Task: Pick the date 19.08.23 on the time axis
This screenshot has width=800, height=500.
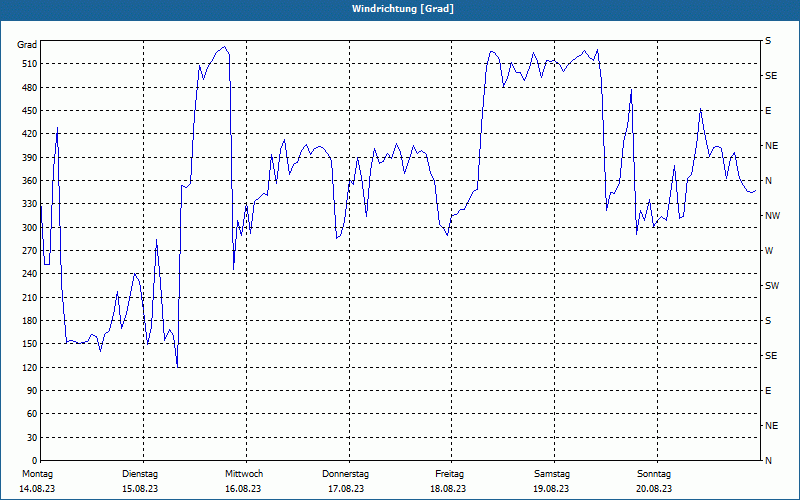Action: (551, 489)
